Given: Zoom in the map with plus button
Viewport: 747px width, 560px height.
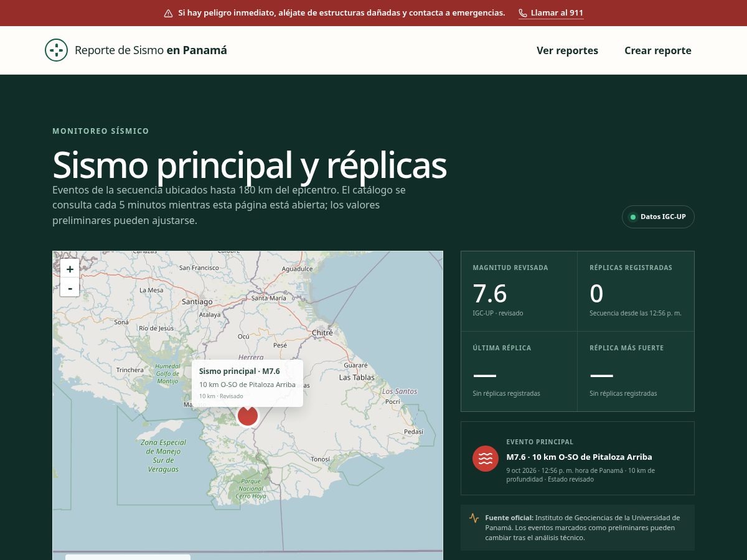Looking at the screenshot, I should coord(70,269).
